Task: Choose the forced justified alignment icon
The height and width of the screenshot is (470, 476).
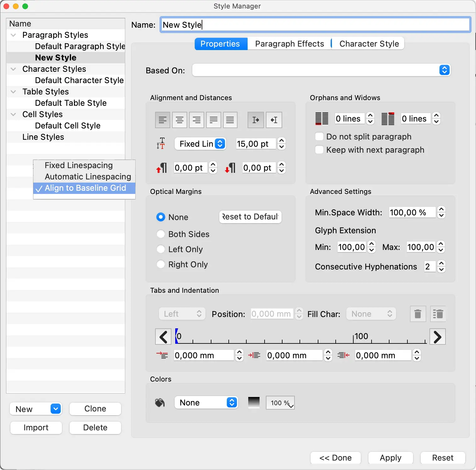Action: (x=230, y=120)
